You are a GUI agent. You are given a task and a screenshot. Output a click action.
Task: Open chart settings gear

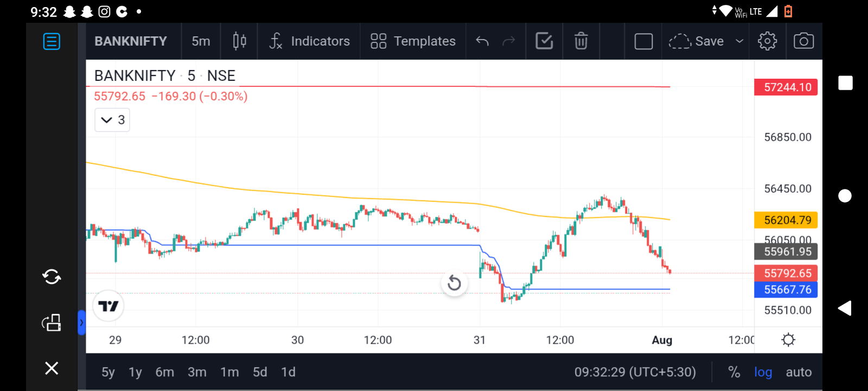tap(767, 41)
